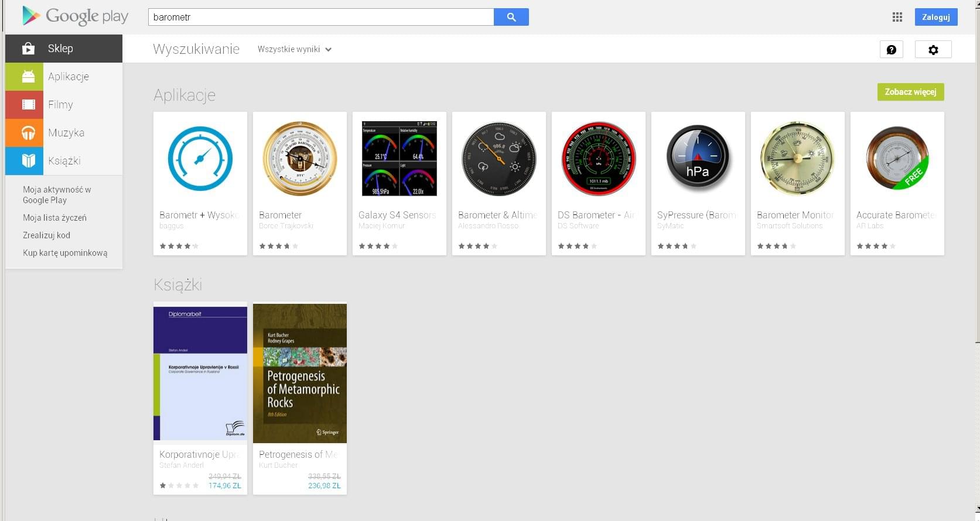Select Aplikacje in the sidebar
The image size is (980, 521).
pyautogui.click(x=64, y=77)
